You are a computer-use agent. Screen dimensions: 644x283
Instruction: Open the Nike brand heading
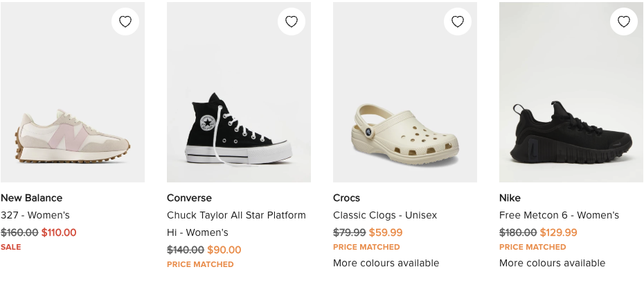click(x=510, y=198)
